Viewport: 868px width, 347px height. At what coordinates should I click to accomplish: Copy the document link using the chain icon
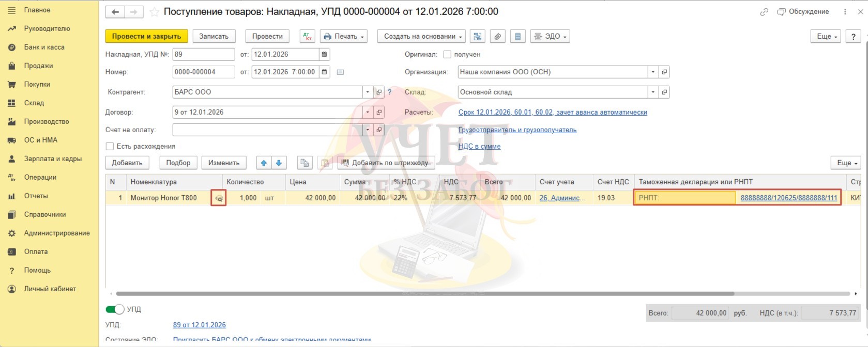tap(764, 12)
